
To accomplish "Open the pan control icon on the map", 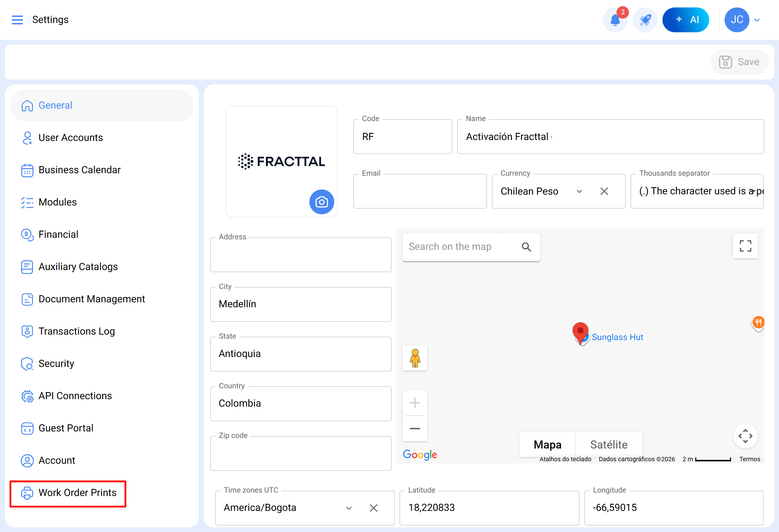I will tap(745, 436).
